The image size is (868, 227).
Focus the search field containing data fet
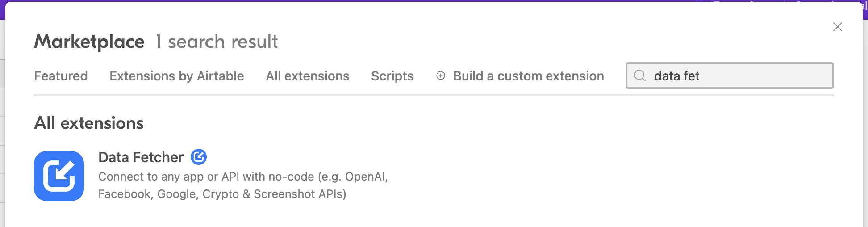click(730, 76)
